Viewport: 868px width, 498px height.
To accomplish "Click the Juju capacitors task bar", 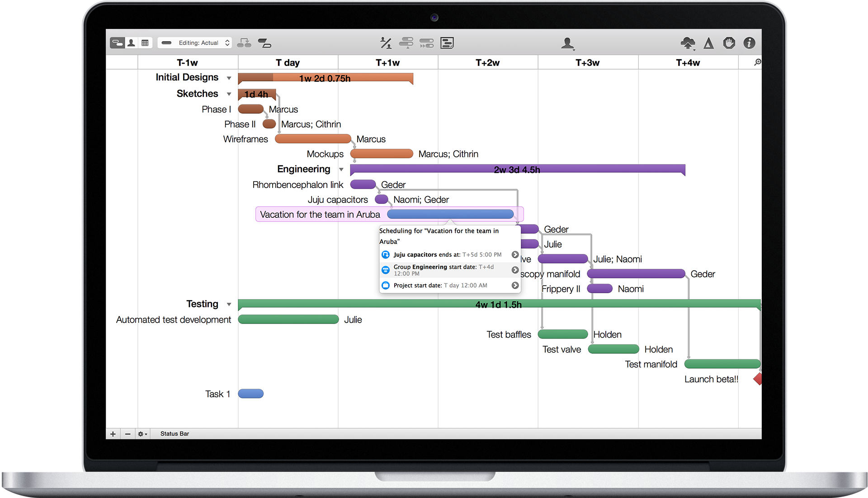I will pyautogui.click(x=382, y=199).
